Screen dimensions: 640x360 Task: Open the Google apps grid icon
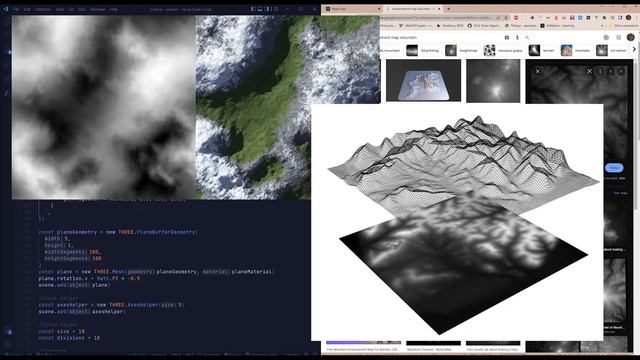pyautogui.click(x=619, y=38)
